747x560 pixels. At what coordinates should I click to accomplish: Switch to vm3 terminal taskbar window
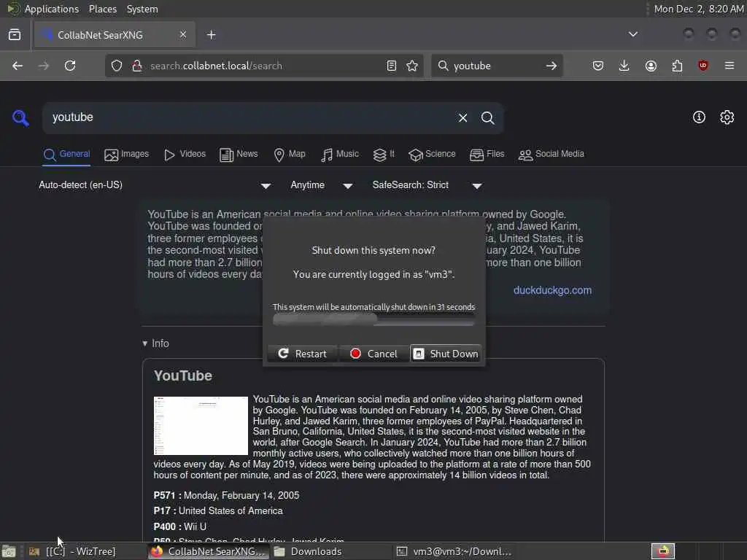(454, 551)
